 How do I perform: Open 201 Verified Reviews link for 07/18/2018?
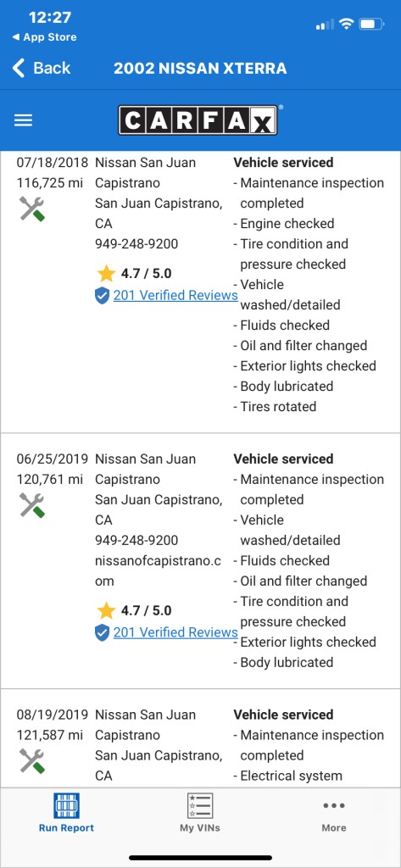pyautogui.click(x=175, y=296)
